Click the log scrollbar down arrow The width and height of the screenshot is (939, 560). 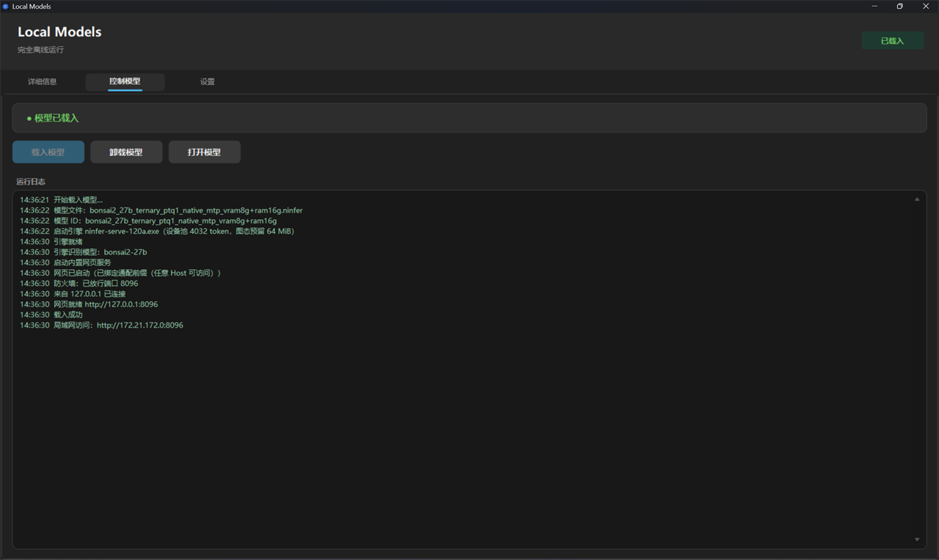point(917,539)
